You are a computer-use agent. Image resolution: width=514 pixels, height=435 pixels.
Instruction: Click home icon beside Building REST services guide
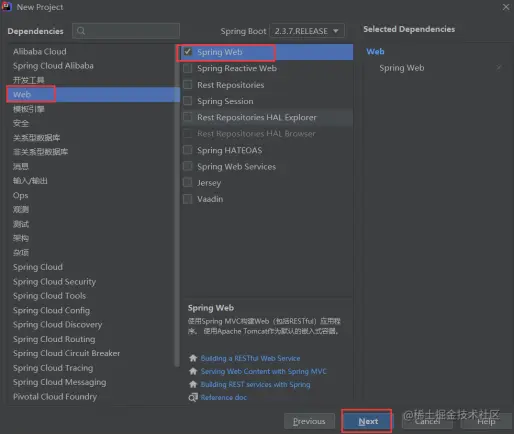click(x=193, y=384)
